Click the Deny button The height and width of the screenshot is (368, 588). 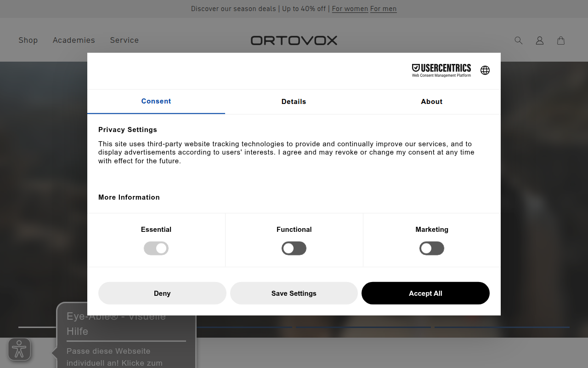(162, 293)
